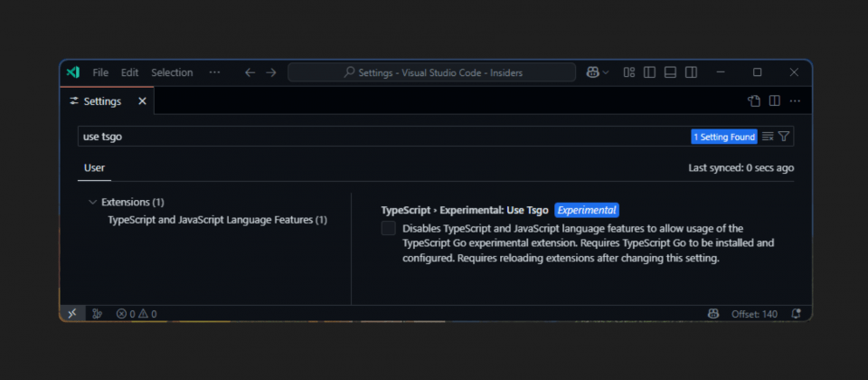Click the source control status icon
Viewport: 868px width, 380px height.
tap(97, 314)
